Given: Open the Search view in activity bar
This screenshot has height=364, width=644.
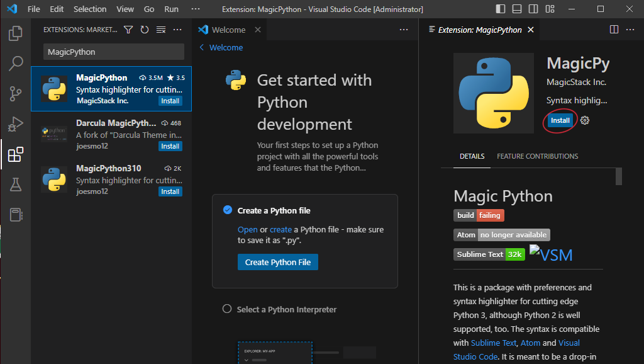Looking at the screenshot, I should 16,64.
